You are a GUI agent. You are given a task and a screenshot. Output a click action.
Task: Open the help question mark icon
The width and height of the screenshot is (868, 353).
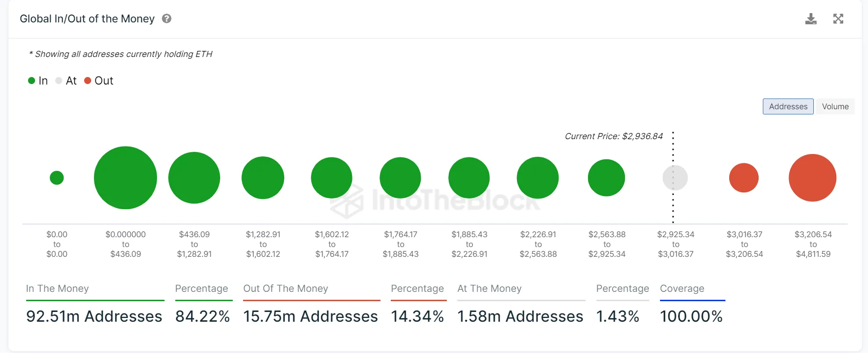click(166, 19)
